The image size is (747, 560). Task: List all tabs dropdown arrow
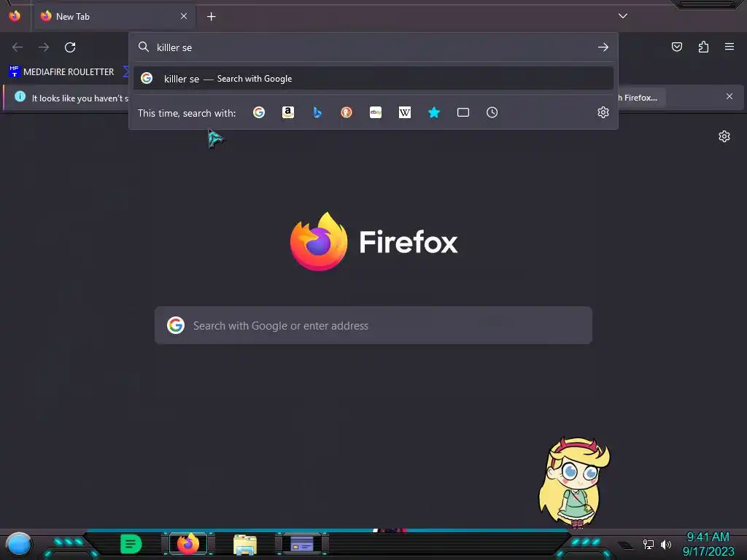(x=623, y=16)
